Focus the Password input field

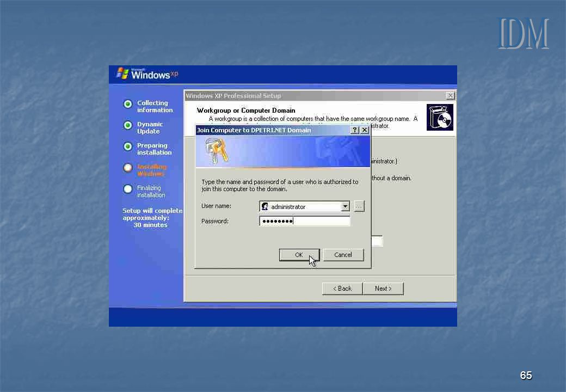305,221
